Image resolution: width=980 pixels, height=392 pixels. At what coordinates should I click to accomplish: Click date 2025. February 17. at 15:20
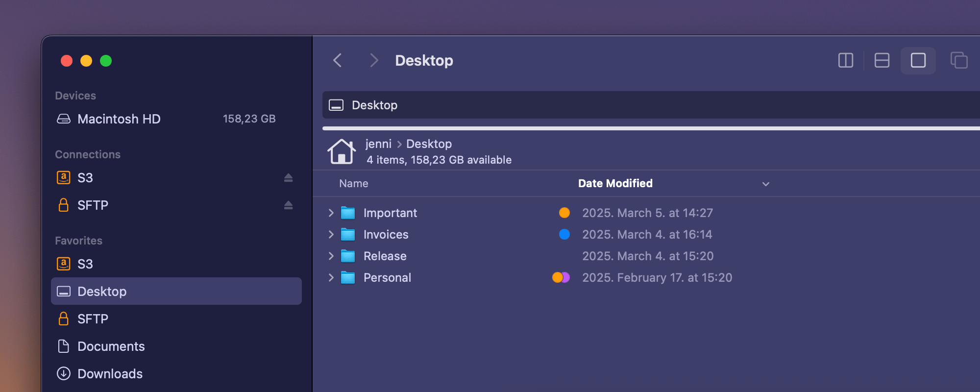pos(657,277)
